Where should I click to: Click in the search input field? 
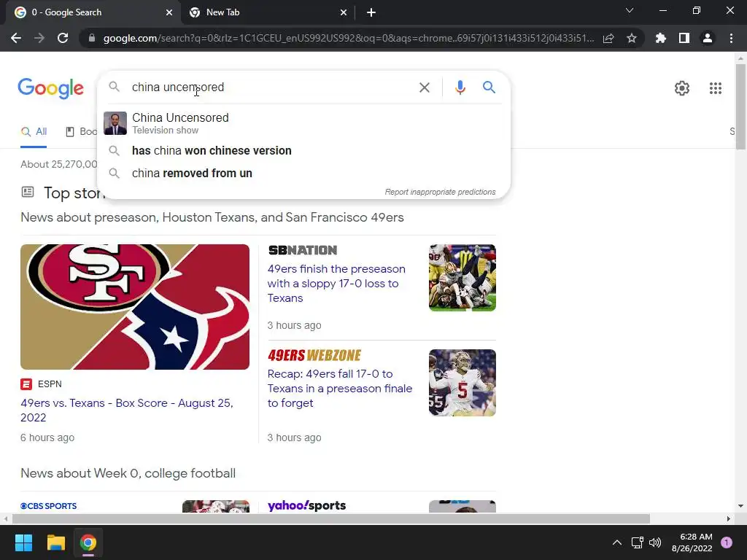point(271,87)
